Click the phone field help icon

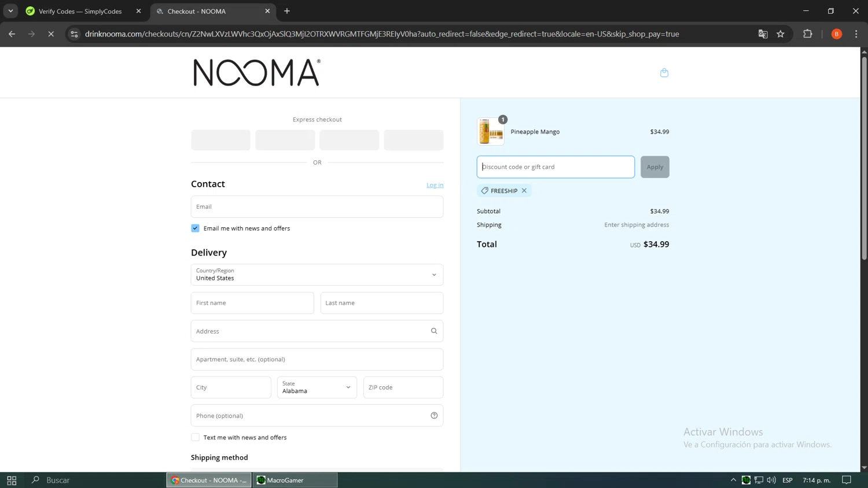tap(434, 416)
